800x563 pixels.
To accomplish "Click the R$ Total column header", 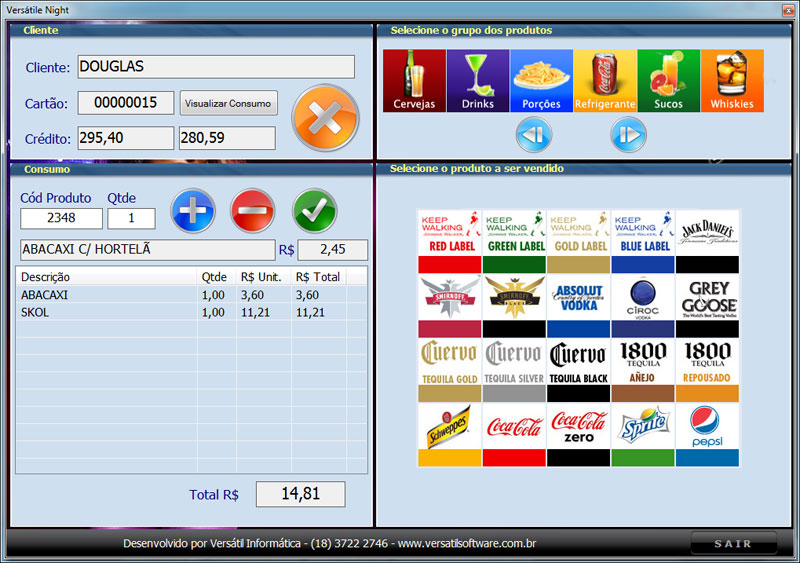I will click(319, 277).
